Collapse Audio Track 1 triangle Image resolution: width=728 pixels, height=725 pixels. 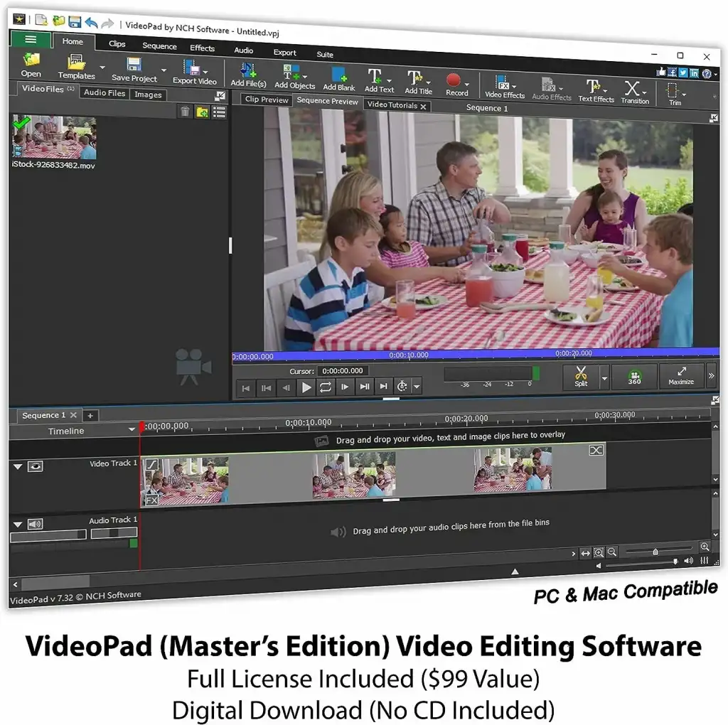click(18, 525)
